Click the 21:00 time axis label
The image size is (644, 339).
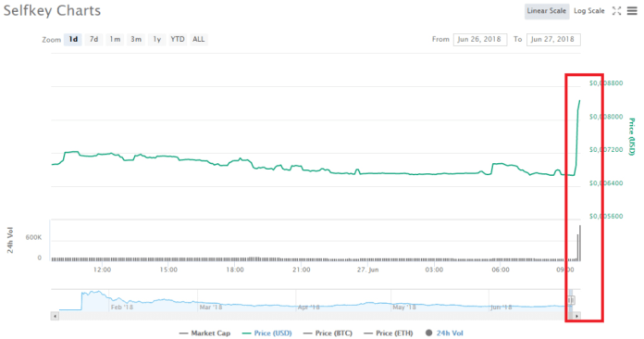tap(302, 270)
